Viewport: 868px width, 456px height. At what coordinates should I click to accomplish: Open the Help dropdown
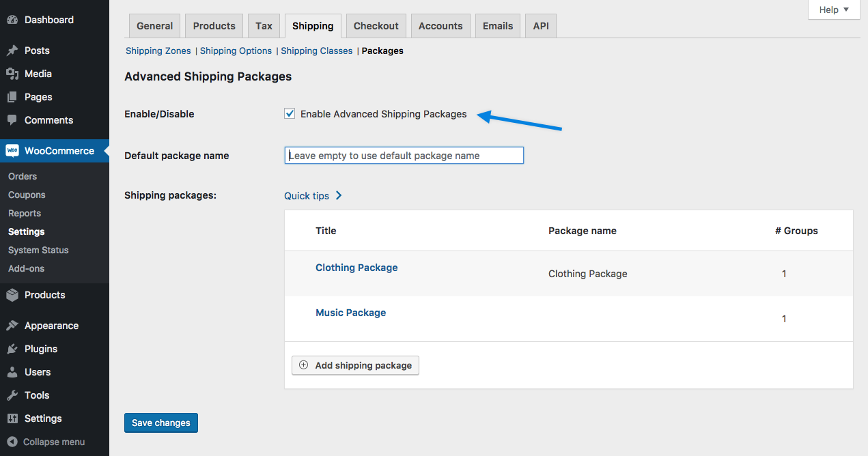coord(834,10)
